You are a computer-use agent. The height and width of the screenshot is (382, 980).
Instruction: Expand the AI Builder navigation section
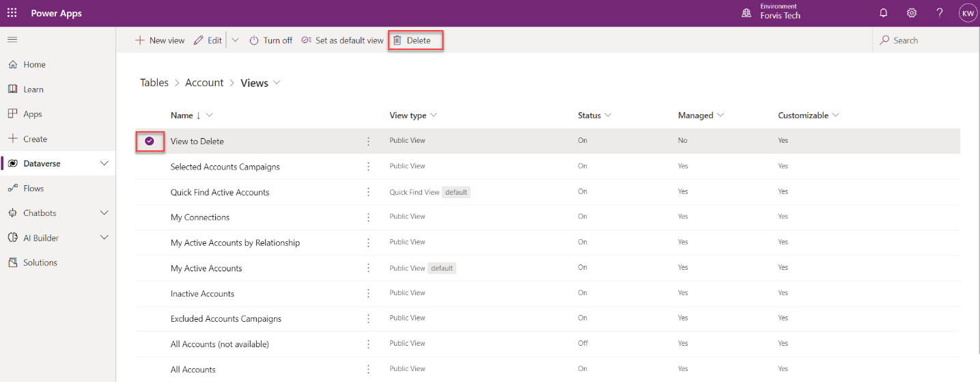pos(104,238)
